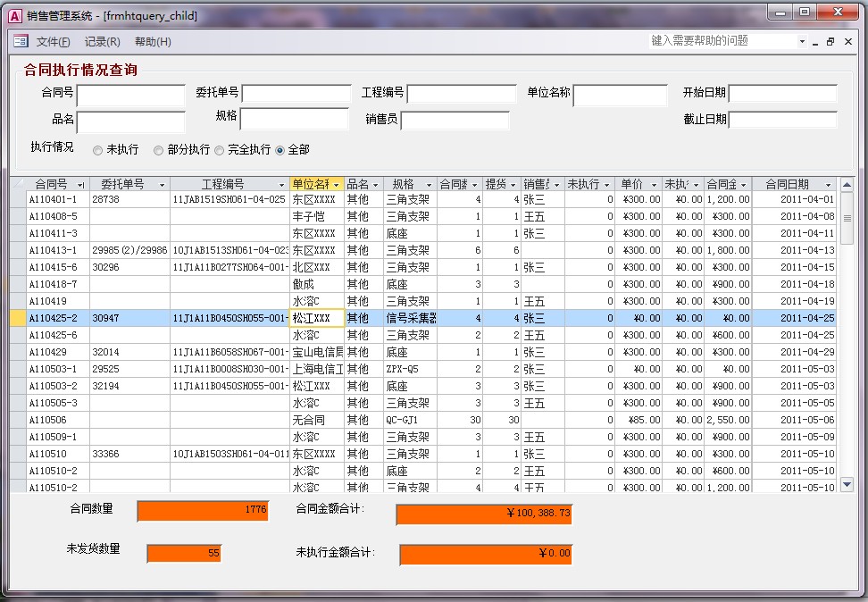Click the row selector of A110425-2
Image resolution: width=868 pixels, height=602 pixels.
point(18,319)
